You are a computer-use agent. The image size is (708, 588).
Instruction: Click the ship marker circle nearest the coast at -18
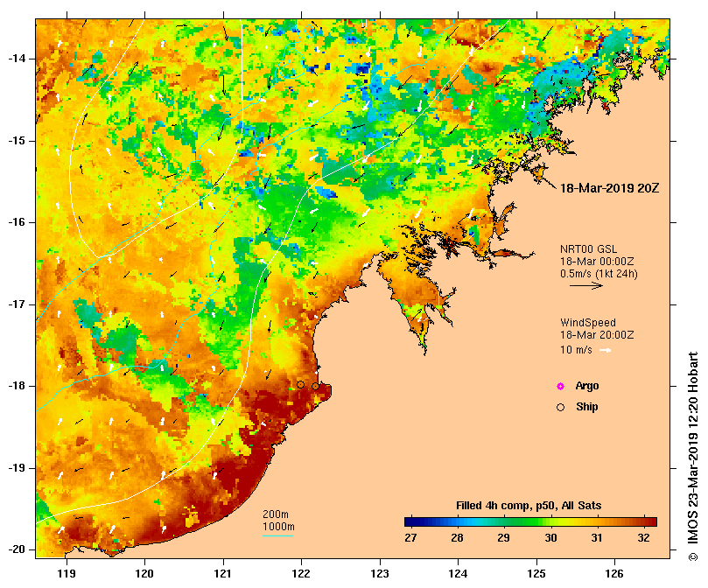coord(315,386)
